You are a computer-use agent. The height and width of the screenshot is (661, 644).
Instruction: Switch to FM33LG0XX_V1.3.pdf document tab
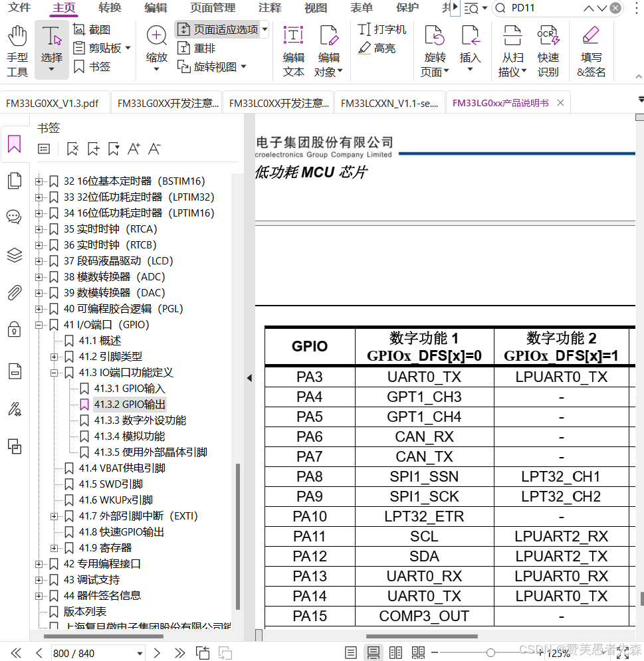54,103
